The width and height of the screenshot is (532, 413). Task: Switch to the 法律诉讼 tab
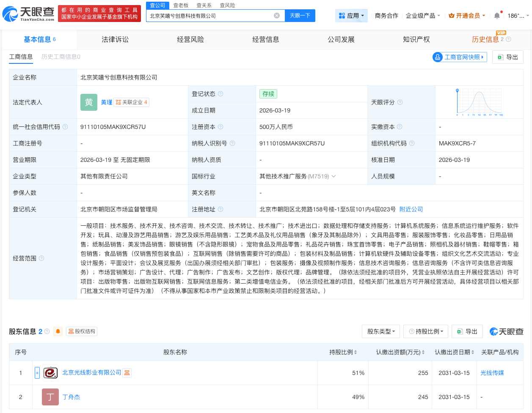click(115, 39)
